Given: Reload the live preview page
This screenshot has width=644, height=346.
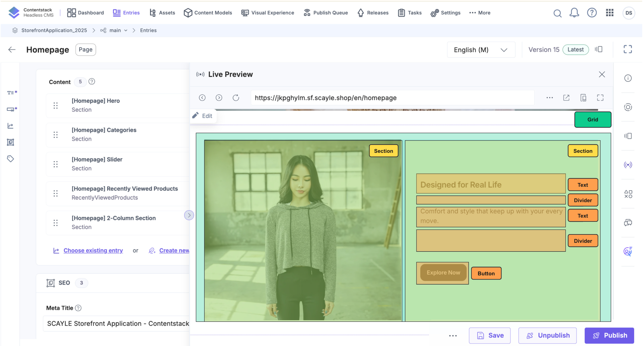Looking at the screenshot, I should click(236, 98).
